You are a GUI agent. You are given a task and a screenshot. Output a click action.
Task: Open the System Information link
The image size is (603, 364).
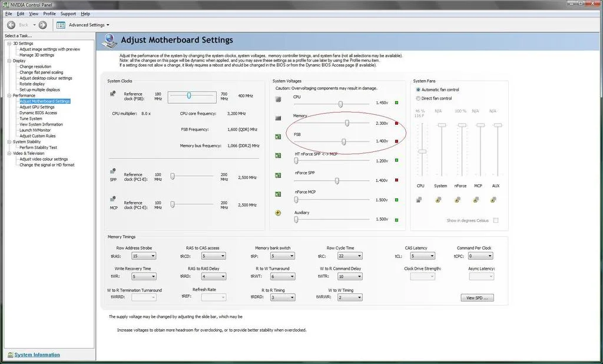[x=37, y=355]
